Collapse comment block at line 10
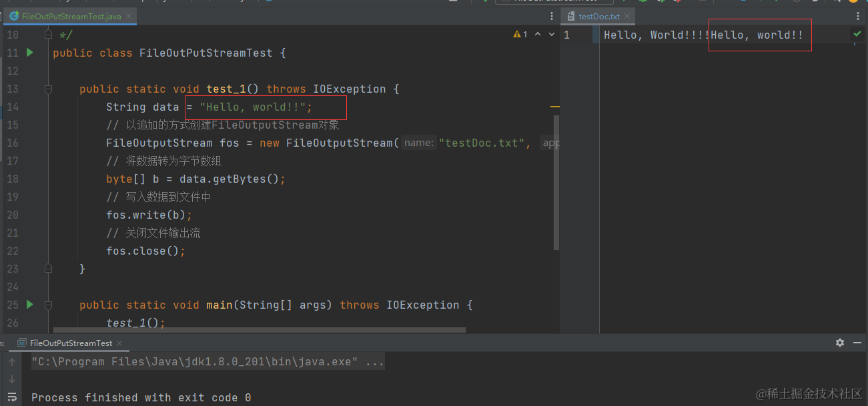Image resolution: width=868 pixels, height=406 pixels. 48,34
